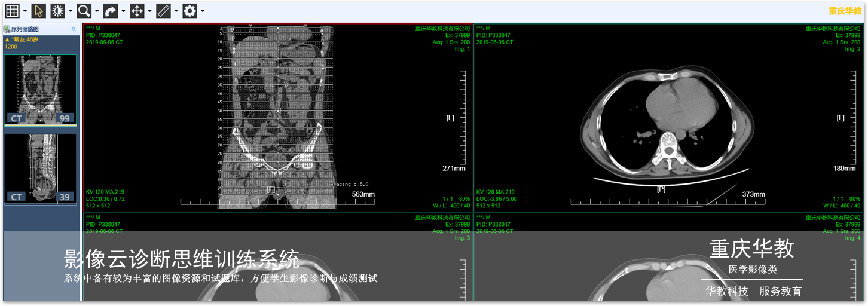The width and height of the screenshot is (868, 306).
Task: Click 'LOC:-3.86 / 5.00' text in second viewport
Action: (x=496, y=198)
